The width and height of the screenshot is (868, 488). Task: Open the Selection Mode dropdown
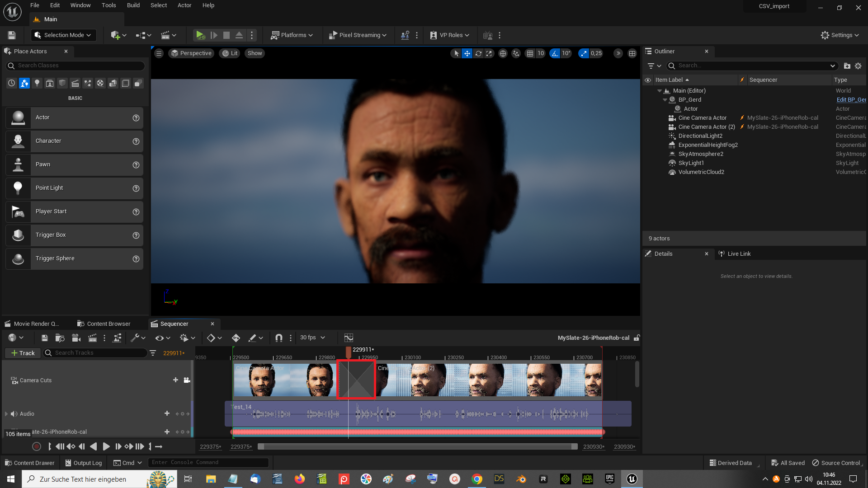point(63,35)
